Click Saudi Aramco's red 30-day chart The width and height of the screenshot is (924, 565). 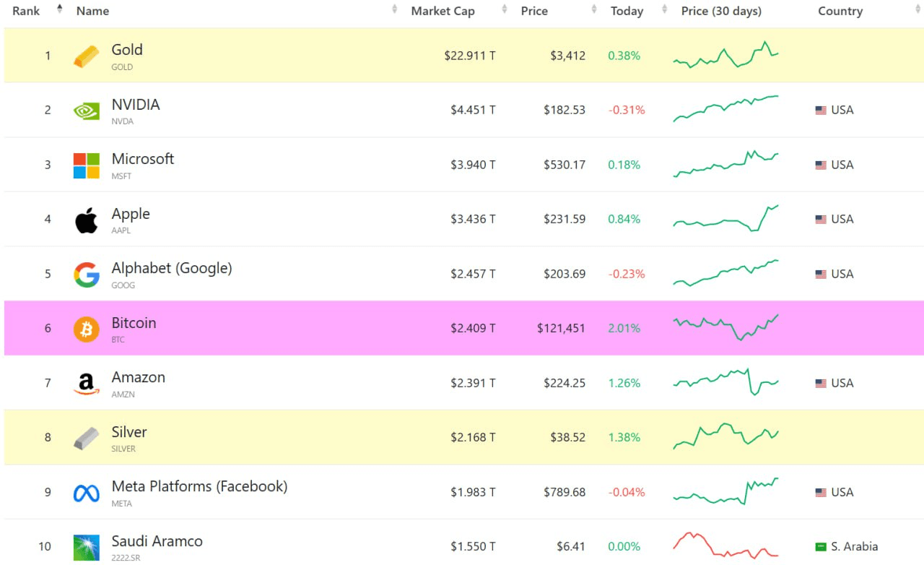click(x=725, y=545)
